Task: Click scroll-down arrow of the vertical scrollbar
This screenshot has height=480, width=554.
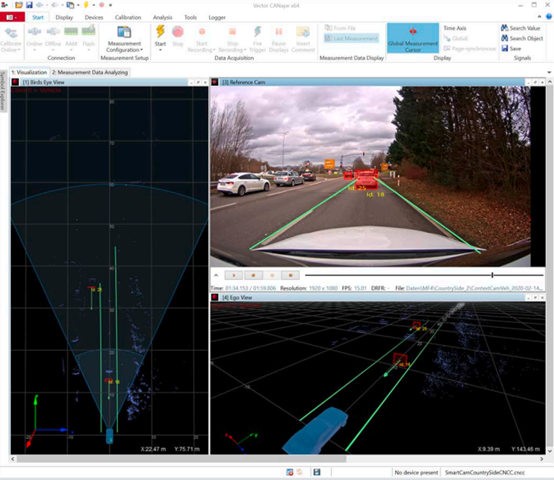Action: [549, 451]
